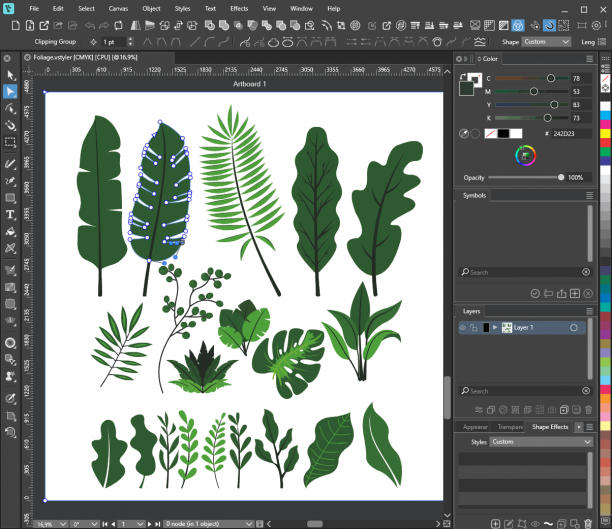Open the File menu

34,9
